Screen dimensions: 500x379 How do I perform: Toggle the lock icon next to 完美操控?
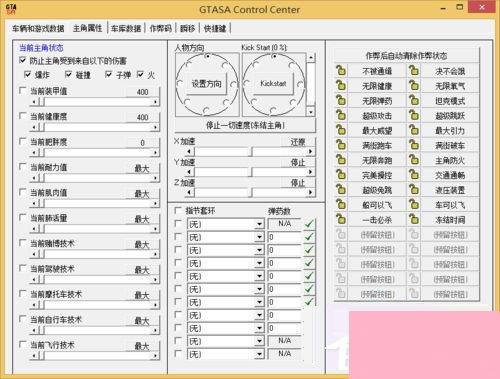click(341, 175)
